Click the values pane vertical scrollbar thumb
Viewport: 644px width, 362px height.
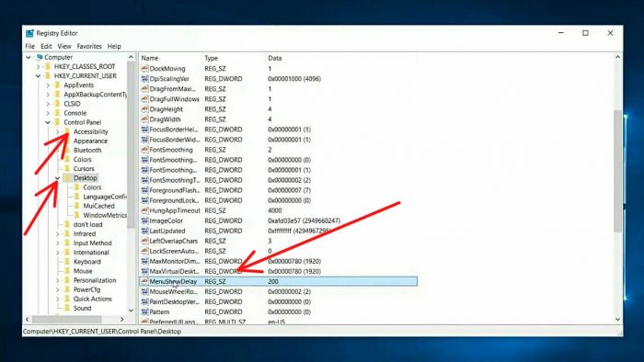617,171
